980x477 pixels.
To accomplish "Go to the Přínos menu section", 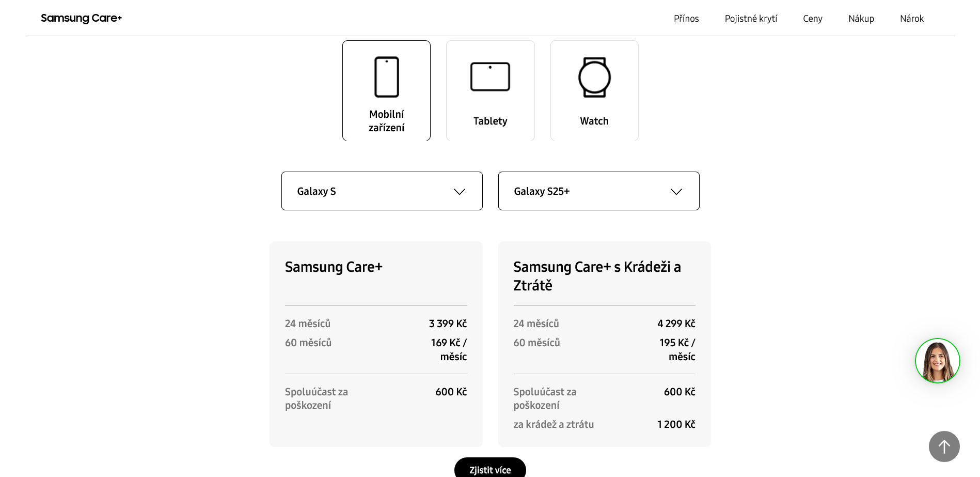I will click(x=686, y=19).
